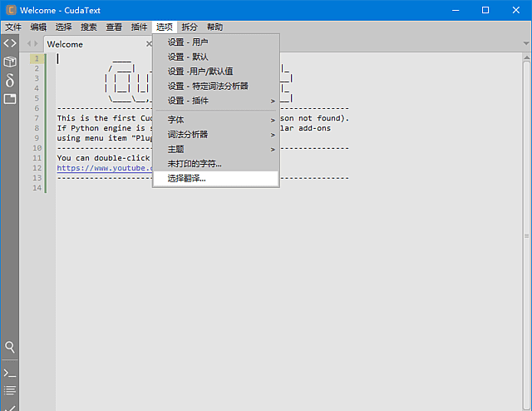
Task: Open the Project Manager cube icon
Action: click(x=9, y=62)
